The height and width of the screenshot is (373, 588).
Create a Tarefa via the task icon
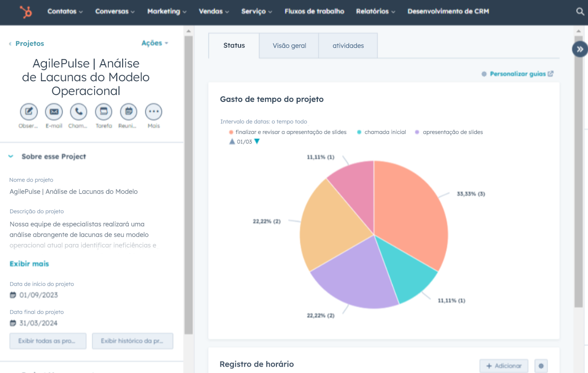point(103,111)
